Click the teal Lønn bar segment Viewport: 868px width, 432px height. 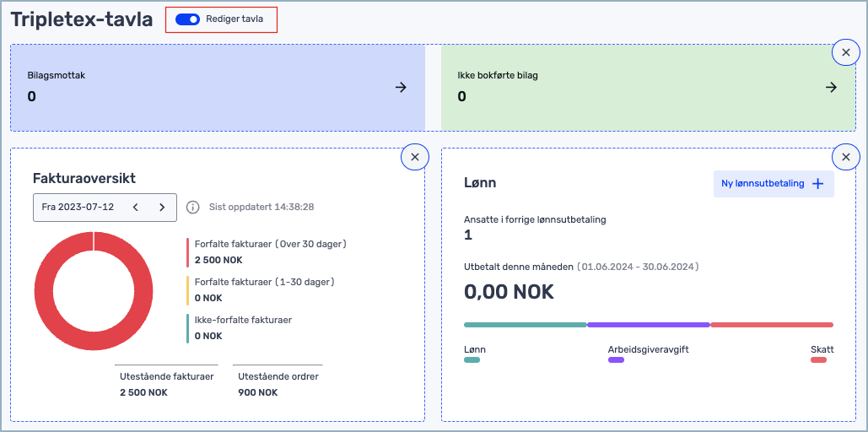click(x=526, y=325)
